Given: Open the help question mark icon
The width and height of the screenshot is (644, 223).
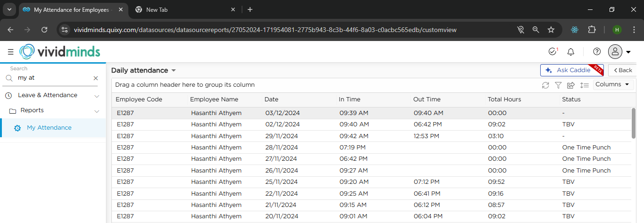Looking at the screenshot, I should 597,52.
